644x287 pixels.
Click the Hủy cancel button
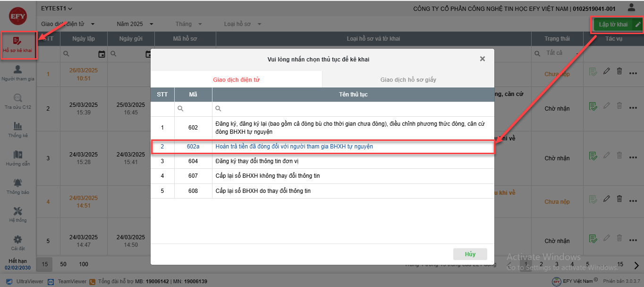pos(470,254)
